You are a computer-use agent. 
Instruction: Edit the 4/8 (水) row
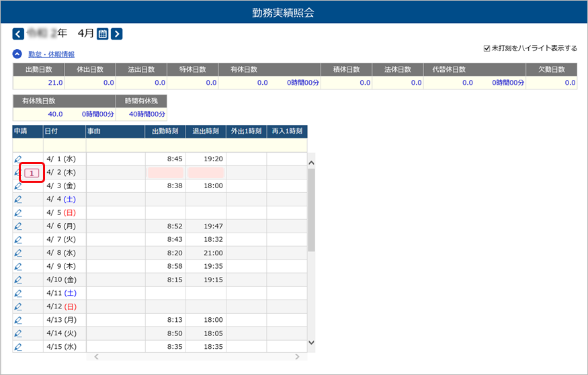17,253
